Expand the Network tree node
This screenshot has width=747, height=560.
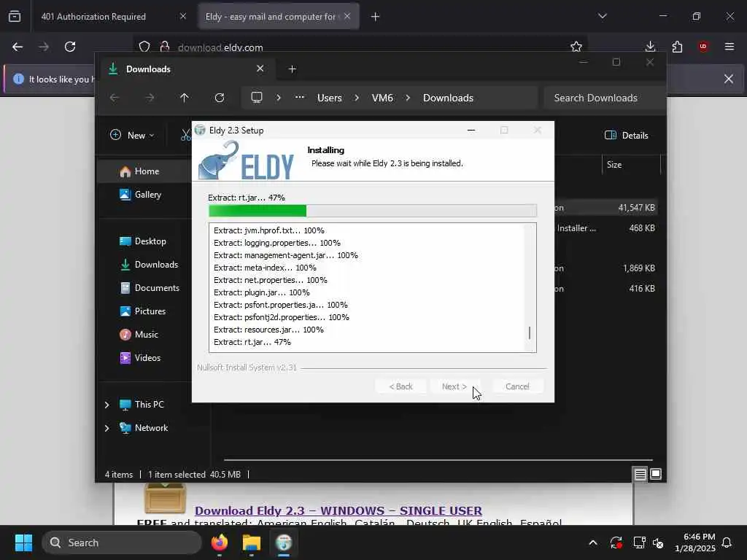(x=107, y=428)
